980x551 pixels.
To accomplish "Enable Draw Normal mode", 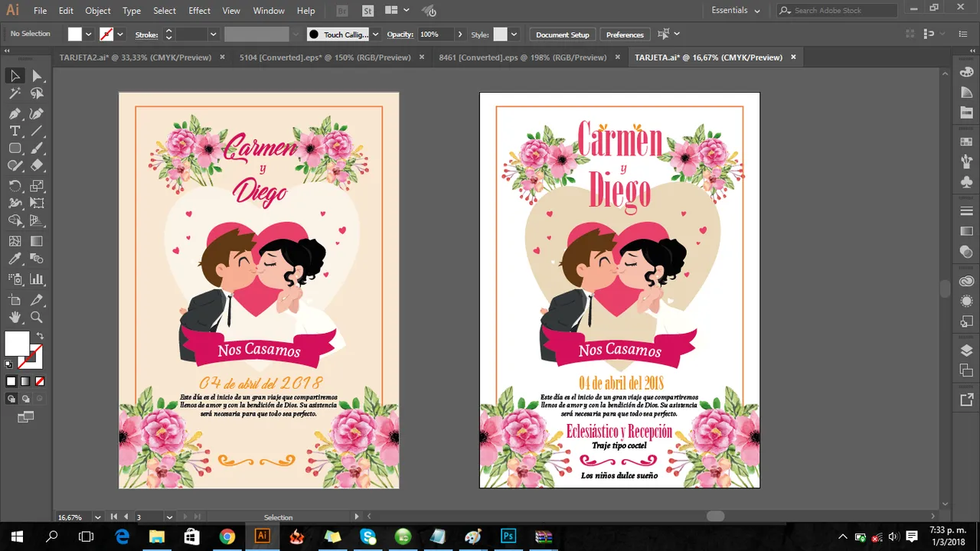I will 11,399.
